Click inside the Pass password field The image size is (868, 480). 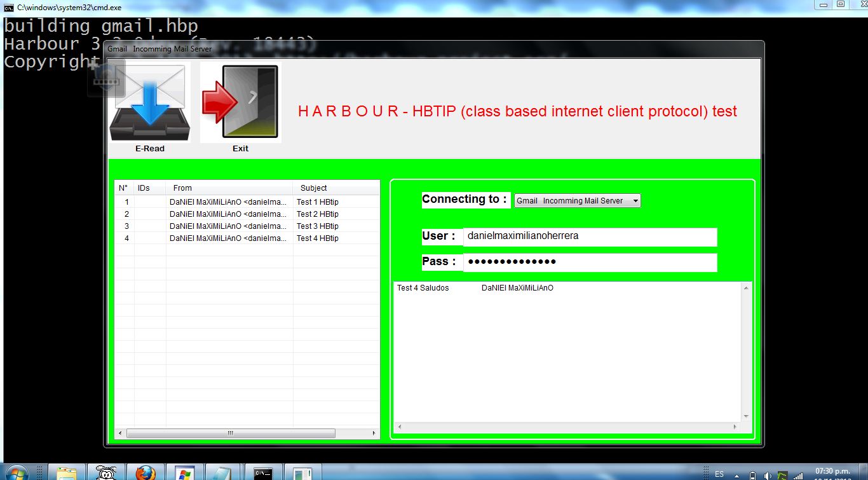[x=590, y=262]
